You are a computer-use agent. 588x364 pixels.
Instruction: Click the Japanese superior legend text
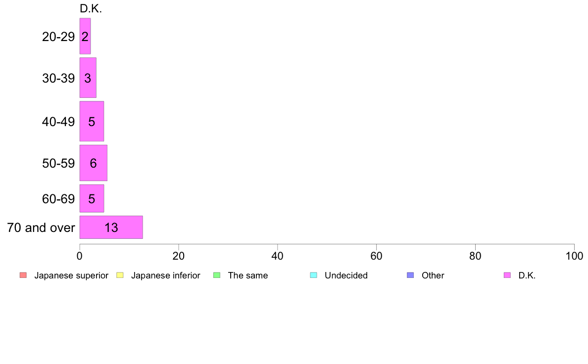[71, 275]
